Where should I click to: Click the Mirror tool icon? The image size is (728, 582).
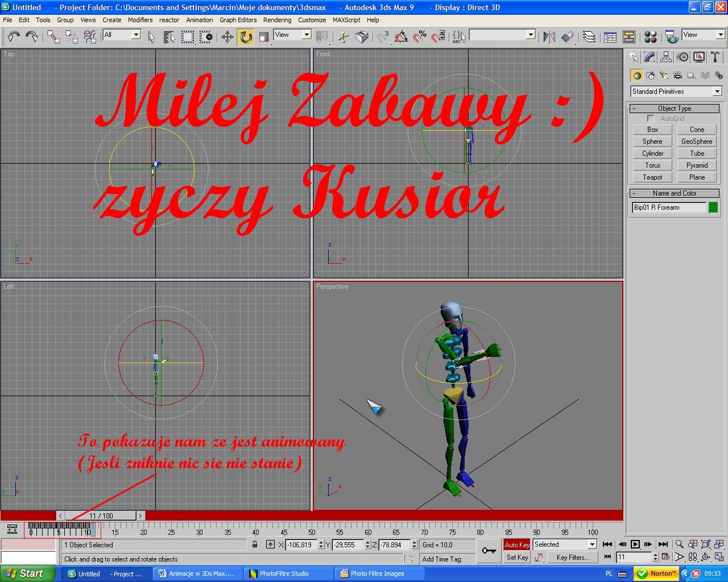(549, 37)
